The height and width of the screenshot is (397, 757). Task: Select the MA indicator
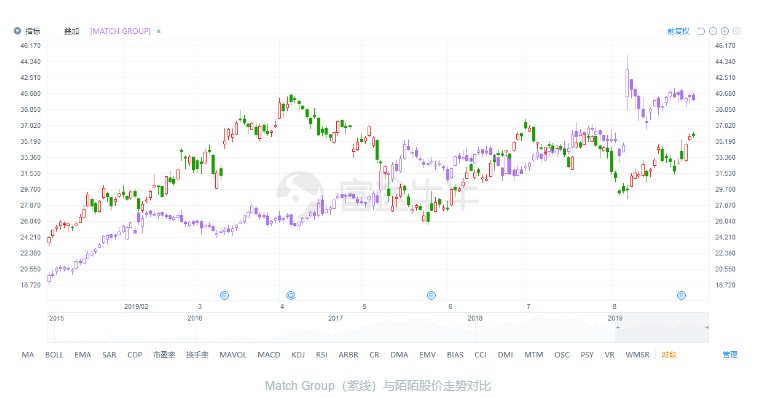[x=28, y=354]
